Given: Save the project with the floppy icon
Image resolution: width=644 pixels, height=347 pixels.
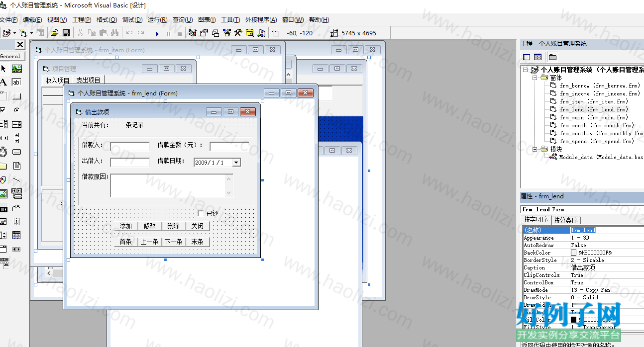Looking at the screenshot, I should click(66, 33).
